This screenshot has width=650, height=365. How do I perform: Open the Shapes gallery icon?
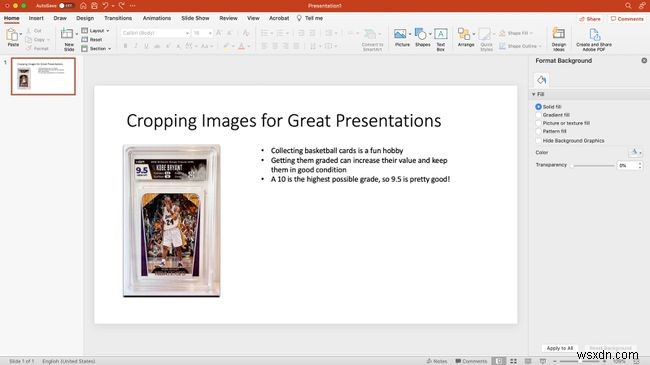pos(421,34)
